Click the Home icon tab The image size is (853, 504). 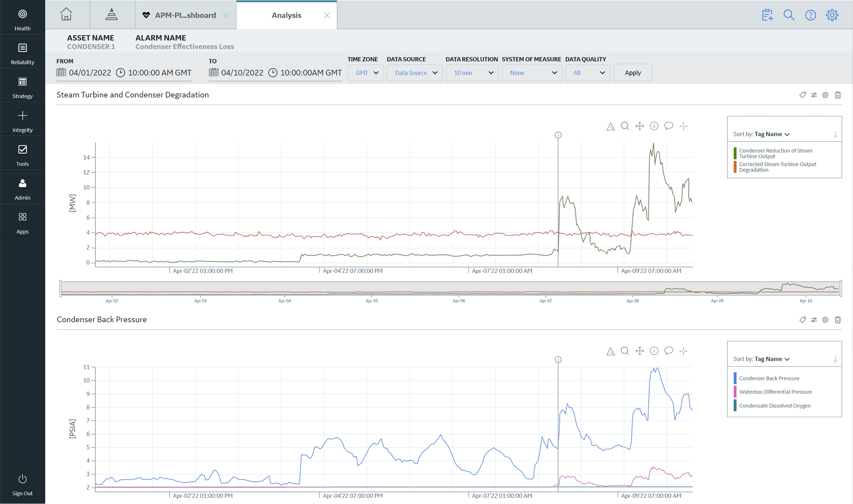pos(66,15)
